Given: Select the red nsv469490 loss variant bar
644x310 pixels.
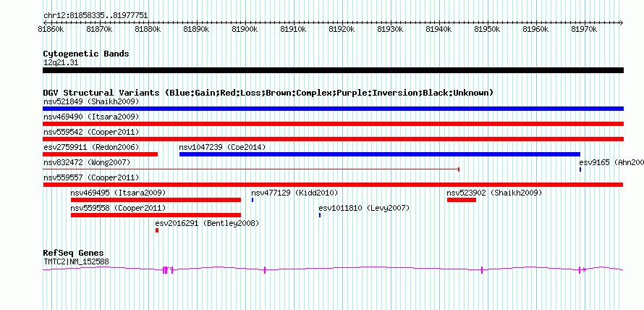Looking at the screenshot, I should click(333, 124).
